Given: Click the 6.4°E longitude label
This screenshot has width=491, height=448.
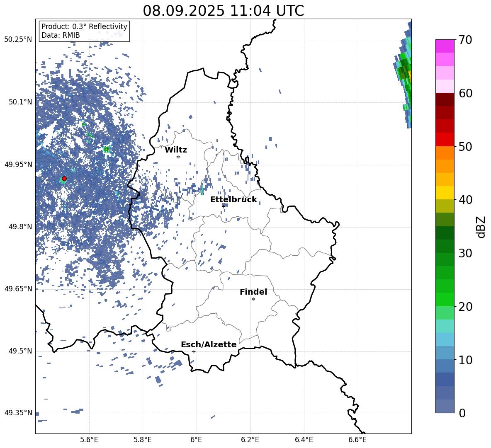Looking at the screenshot, I should 304,440.
